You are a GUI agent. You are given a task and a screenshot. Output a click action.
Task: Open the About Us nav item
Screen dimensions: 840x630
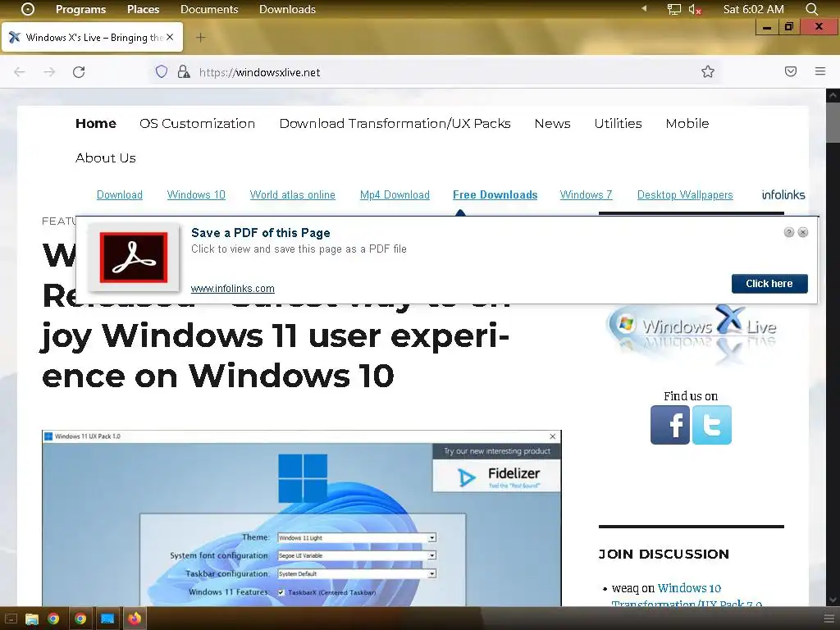tap(106, 158)
